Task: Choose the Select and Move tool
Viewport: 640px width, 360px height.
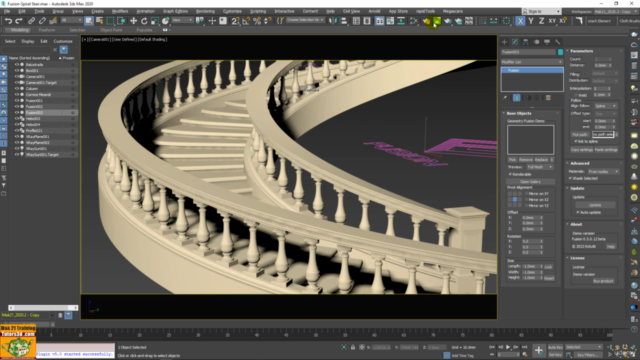Action: coord(133,21)
